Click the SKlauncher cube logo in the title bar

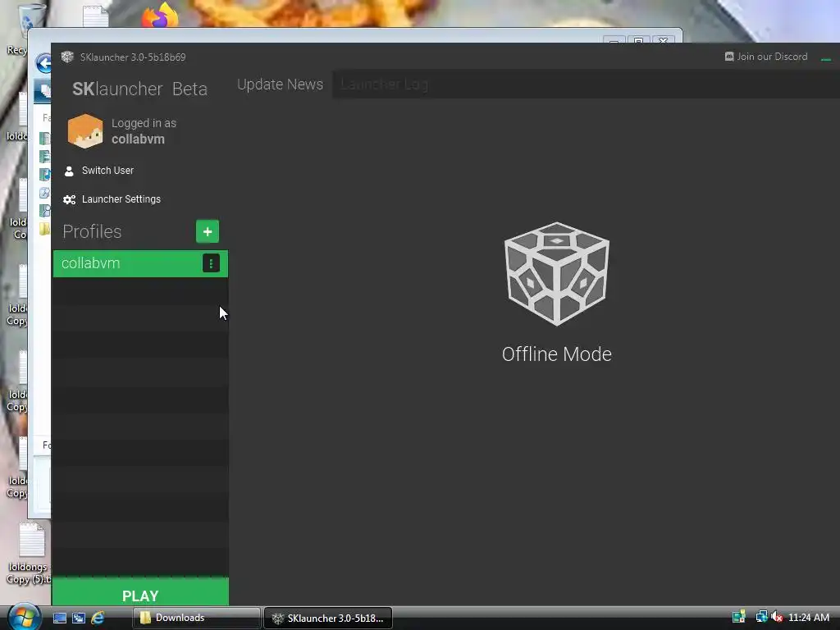pyautogui.click(x=67, y=57)
